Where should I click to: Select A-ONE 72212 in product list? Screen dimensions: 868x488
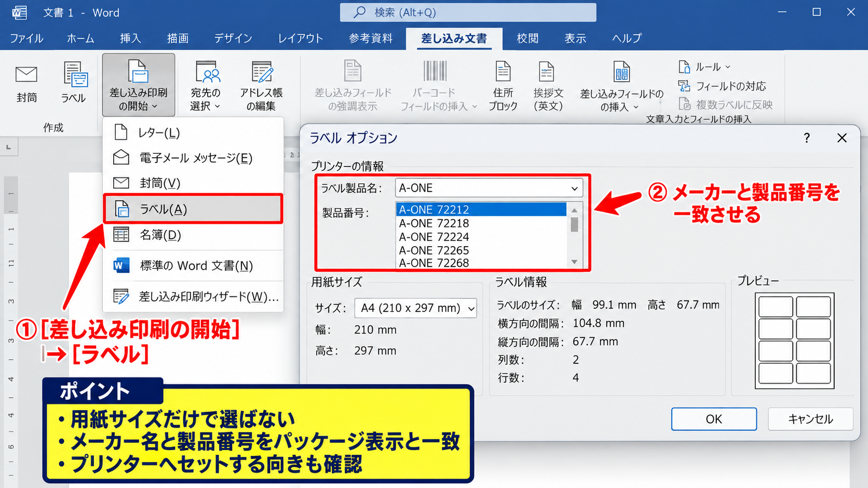coord(481,209)
